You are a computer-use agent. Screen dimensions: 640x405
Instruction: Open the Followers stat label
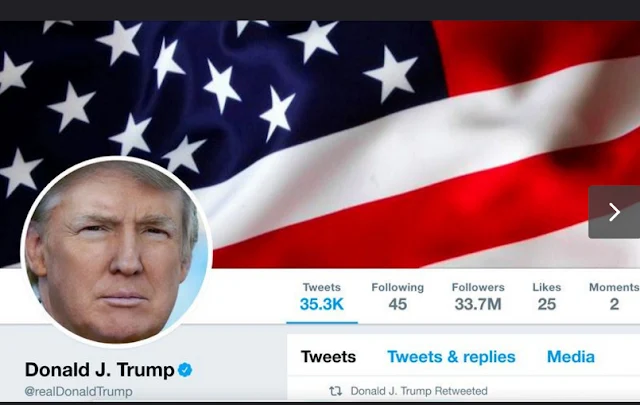pyautogui.click(x=478, y=287)
